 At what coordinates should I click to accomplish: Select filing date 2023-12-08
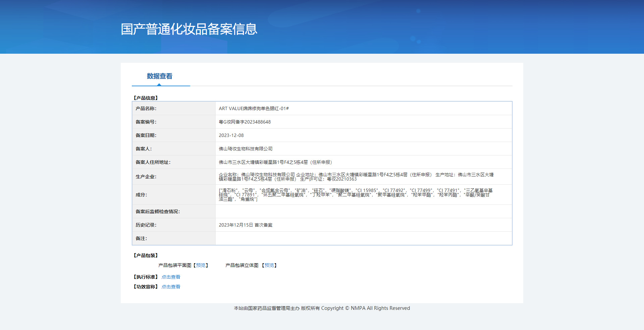[231, 135]
